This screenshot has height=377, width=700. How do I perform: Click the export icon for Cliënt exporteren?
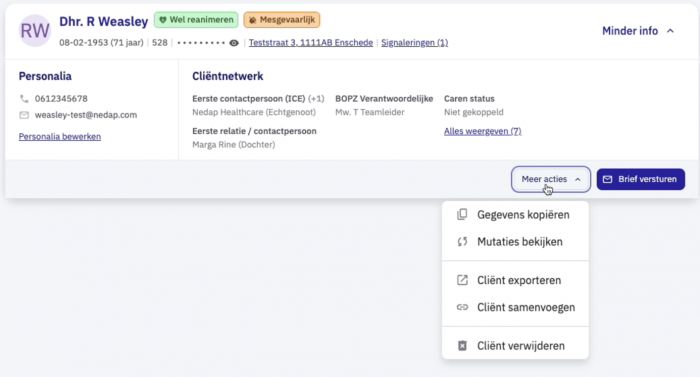point(462,280)
